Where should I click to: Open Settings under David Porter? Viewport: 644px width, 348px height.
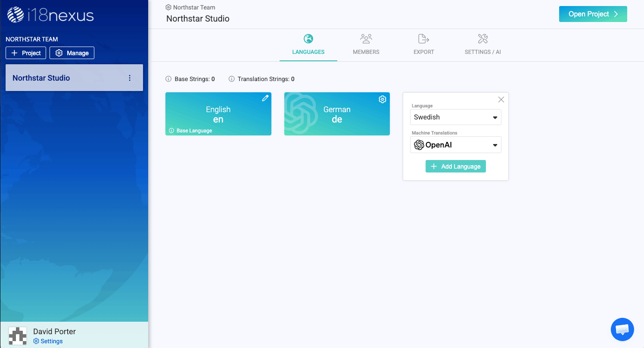(48, 341)
